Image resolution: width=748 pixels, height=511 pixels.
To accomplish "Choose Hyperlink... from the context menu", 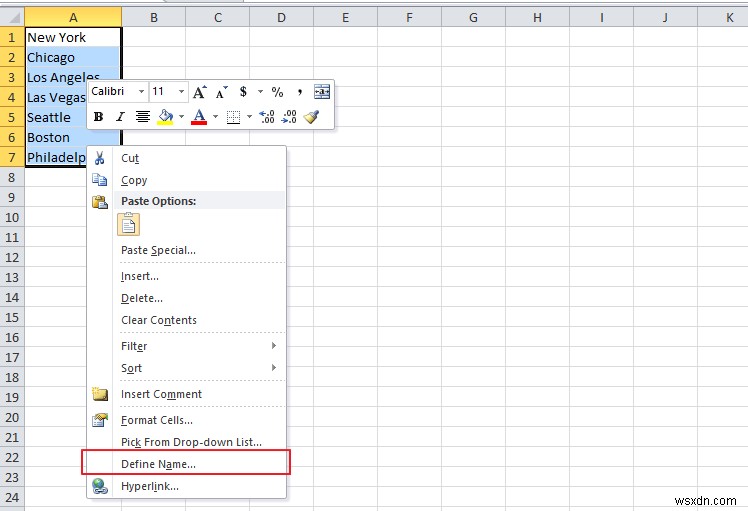I will click(187, 486).
